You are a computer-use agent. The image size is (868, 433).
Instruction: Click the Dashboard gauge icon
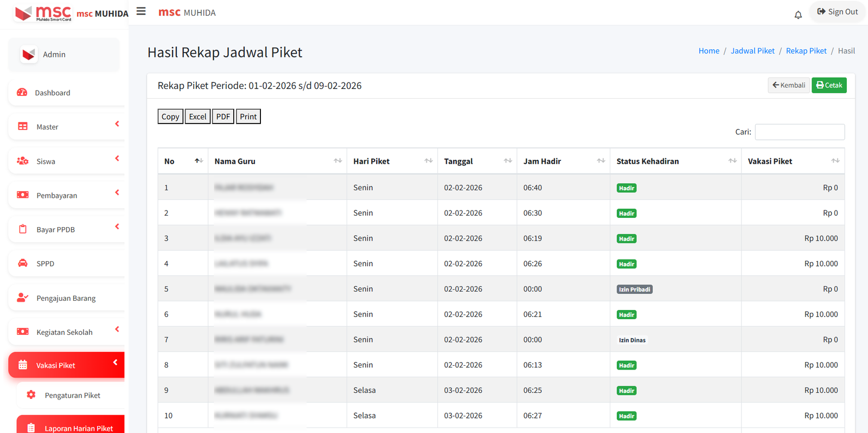click(22, 93)
